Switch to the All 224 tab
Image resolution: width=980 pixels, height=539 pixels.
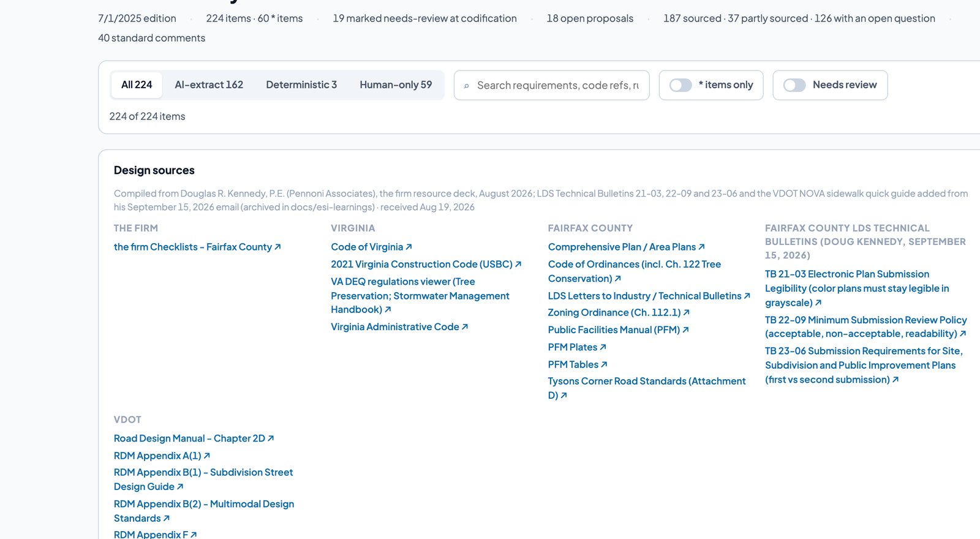(x=137, y=85)
